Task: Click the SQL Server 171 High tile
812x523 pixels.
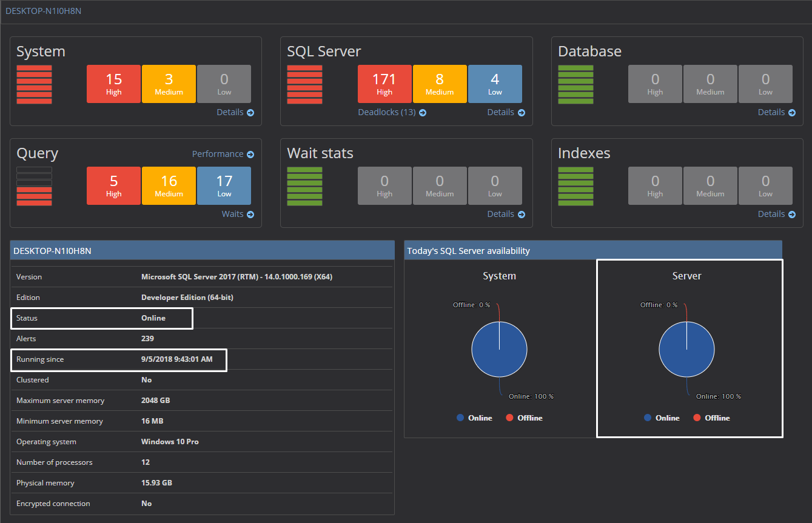Action: [x=384, y=84]
